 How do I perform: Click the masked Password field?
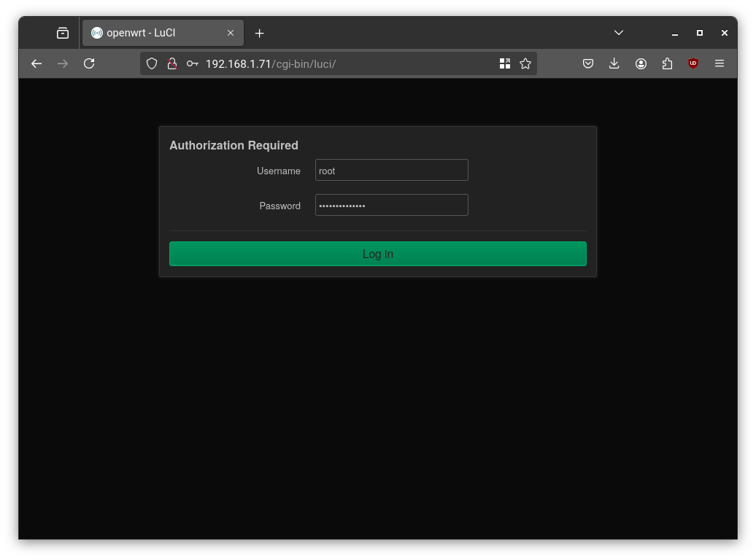click(x=391, y=205)
